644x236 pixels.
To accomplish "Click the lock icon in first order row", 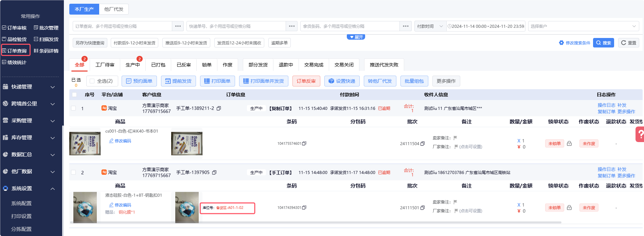I will (569, 143).
